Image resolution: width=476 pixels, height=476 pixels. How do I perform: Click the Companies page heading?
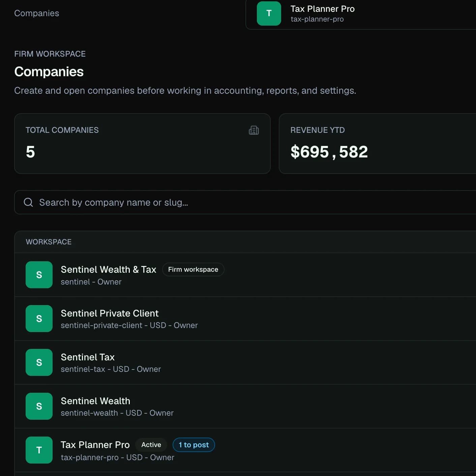(x=49, y=71)
